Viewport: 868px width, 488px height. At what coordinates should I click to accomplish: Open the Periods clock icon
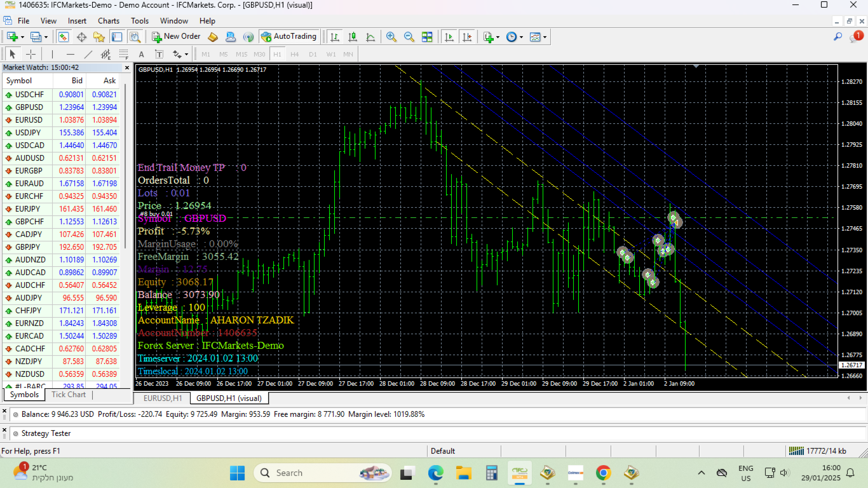point(512,37)
